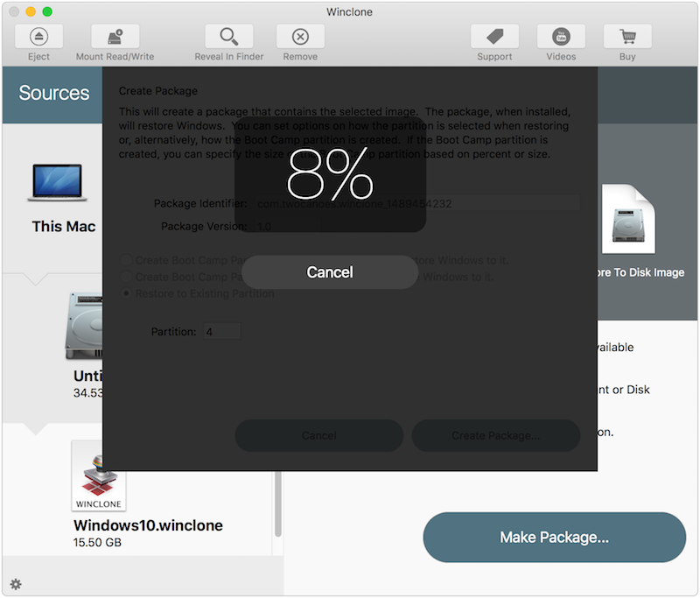Click the Make Package... button
Screen dimensions: 700x598
555,538
